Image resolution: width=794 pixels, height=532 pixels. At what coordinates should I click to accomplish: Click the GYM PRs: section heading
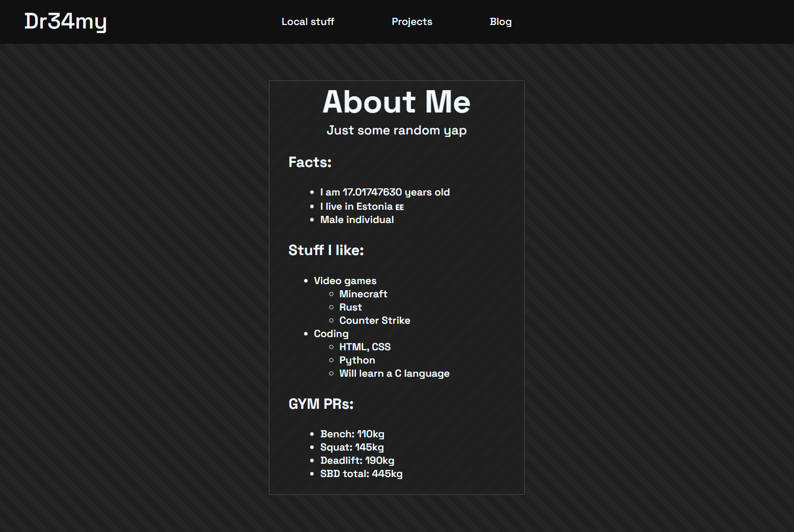point(321,403)
